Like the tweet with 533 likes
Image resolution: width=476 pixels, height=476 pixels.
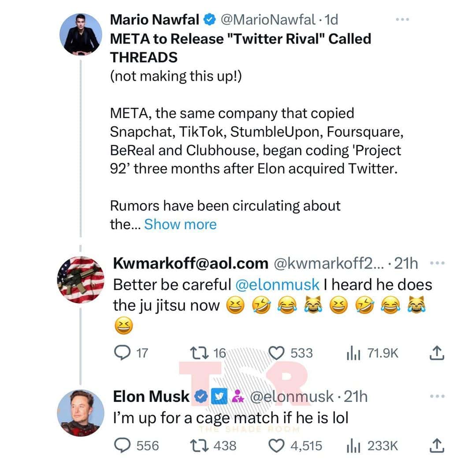277,353
